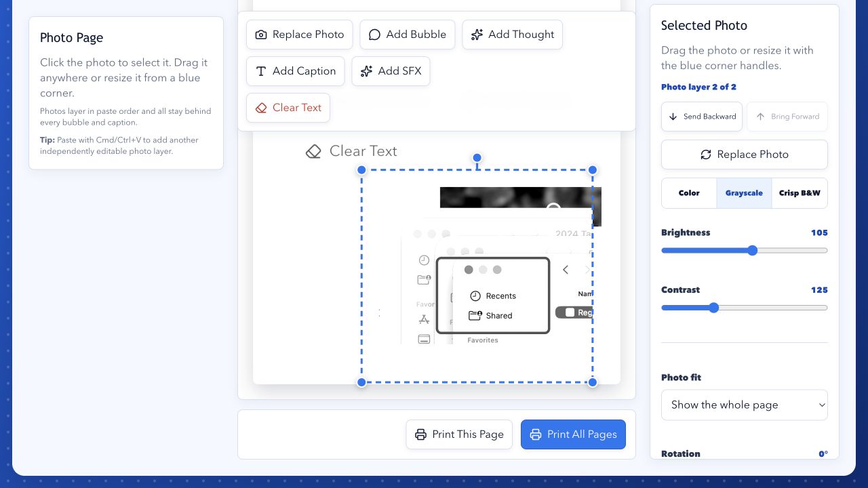Click the up arrow icon on Bring Forward
Viewport: 868px width, 488px height.
(760, 117)
